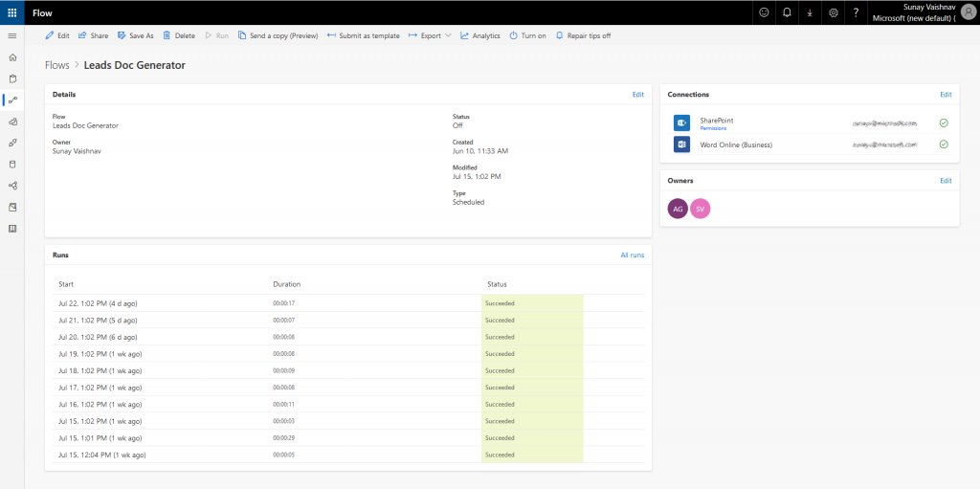
Task: Open the Jul 22, 1:02 PM run
Action: [97, 302]
